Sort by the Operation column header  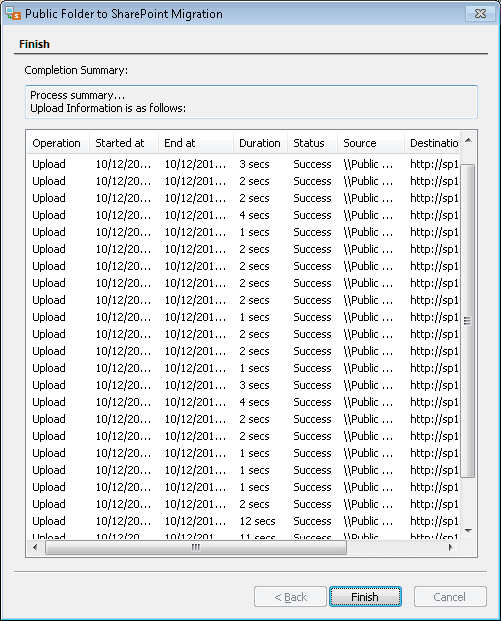click(x=58, y=143)
